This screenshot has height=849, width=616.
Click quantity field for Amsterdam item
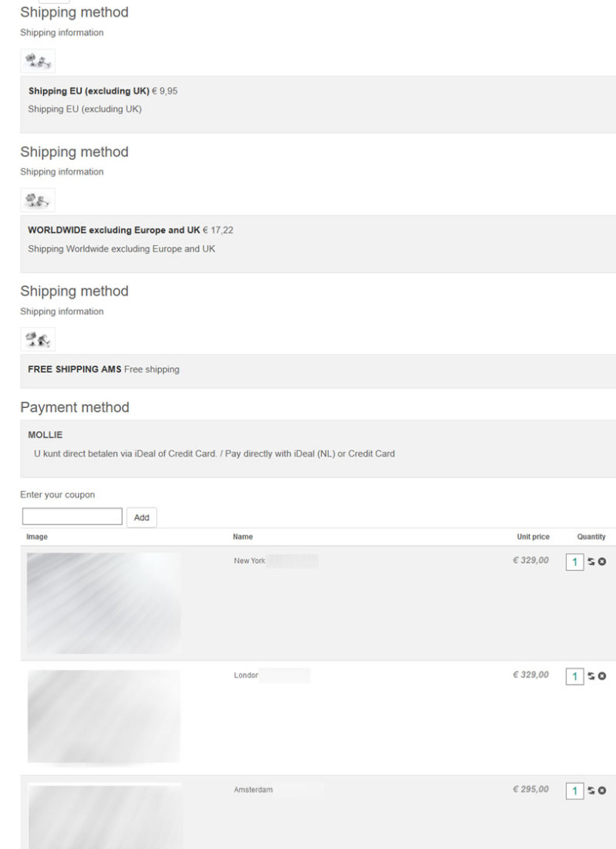575,790
